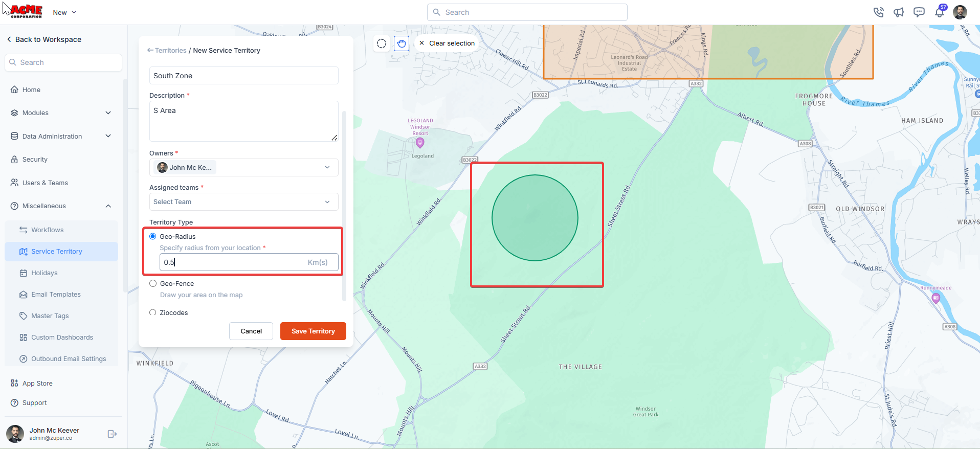Click the Cancel button
The height and width of the screenshot is (449, 980).
coord(251,331)
